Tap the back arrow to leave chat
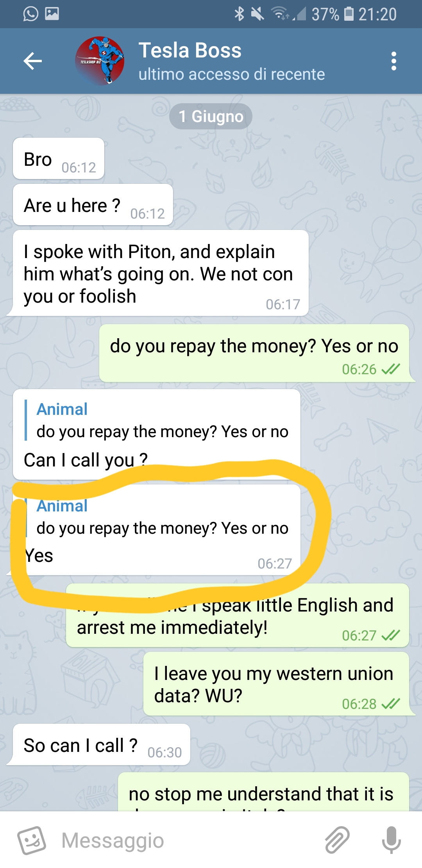The height and width of the screenshot is (868, 422). [33, 61]
